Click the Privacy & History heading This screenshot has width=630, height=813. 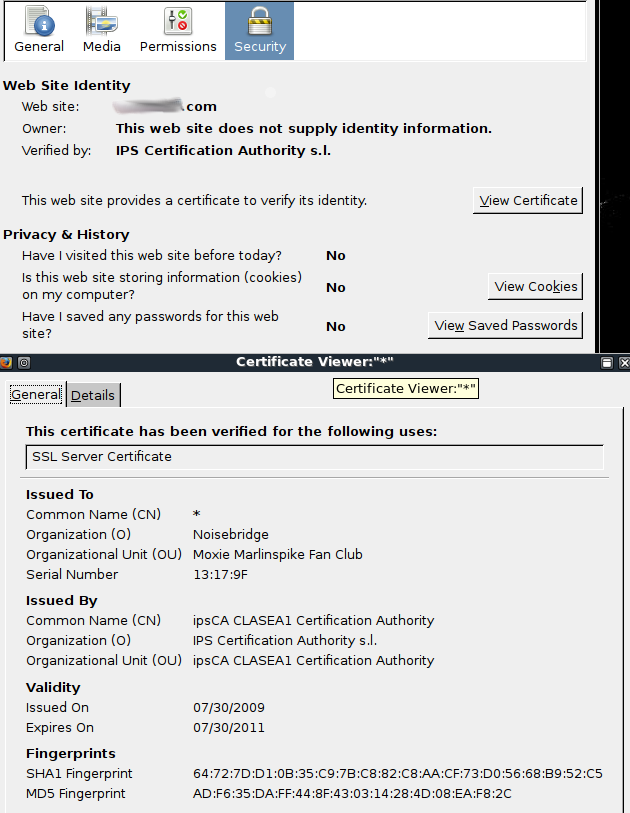(66, 234)
